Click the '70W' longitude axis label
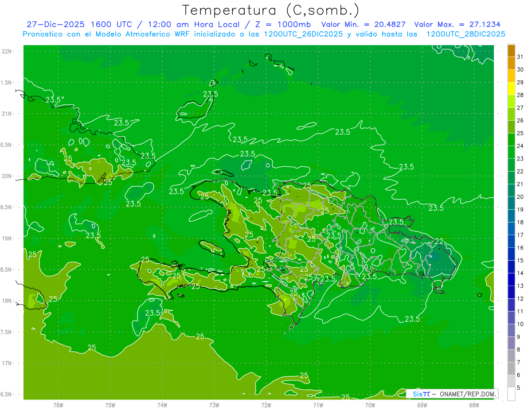532x411 pixels. pos(370,405)
